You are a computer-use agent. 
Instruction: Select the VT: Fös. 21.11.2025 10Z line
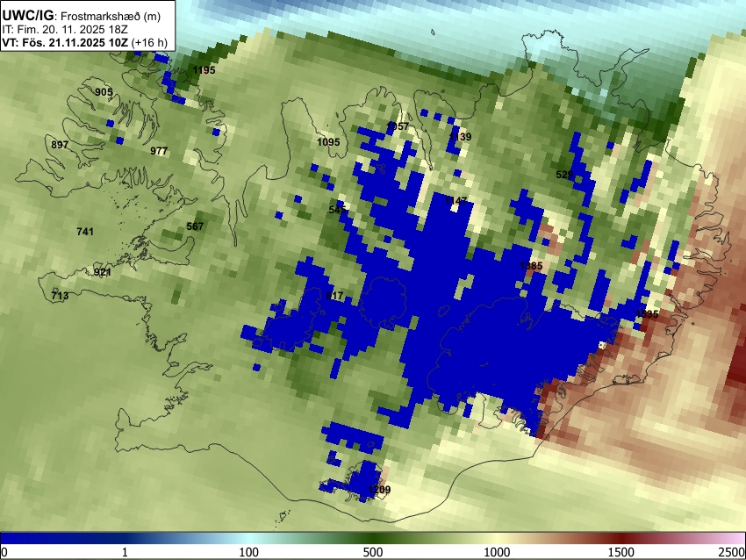(84, 42)
